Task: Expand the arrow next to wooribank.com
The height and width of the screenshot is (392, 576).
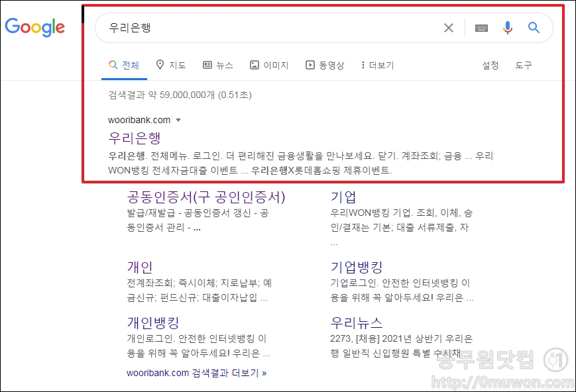Action: [178, 120]
